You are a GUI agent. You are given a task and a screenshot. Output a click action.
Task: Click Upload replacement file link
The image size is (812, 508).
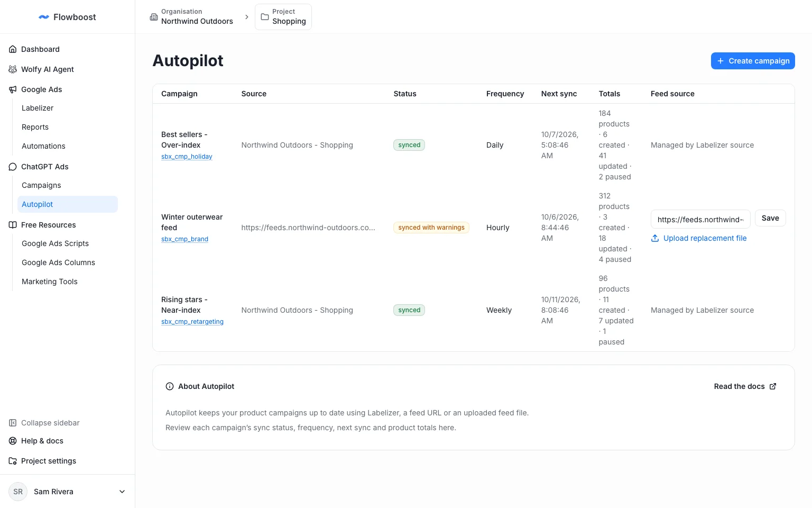tap(699, 238)
